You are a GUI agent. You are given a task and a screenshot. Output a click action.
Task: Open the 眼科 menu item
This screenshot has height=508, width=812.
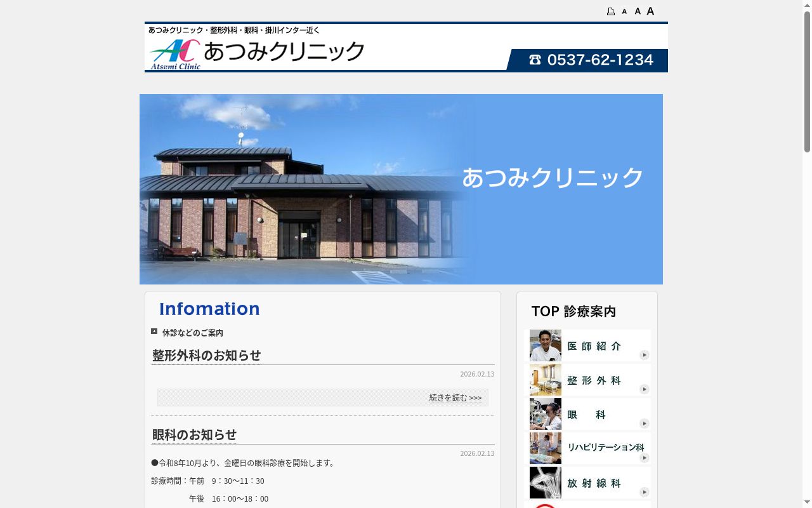point(590,414)
